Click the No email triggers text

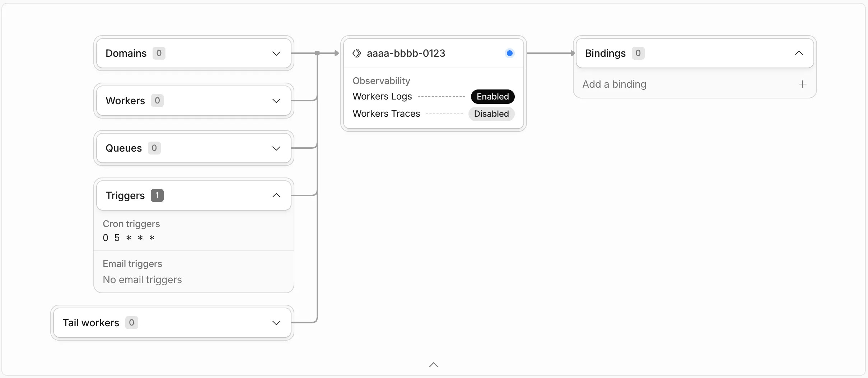[142, 280]
